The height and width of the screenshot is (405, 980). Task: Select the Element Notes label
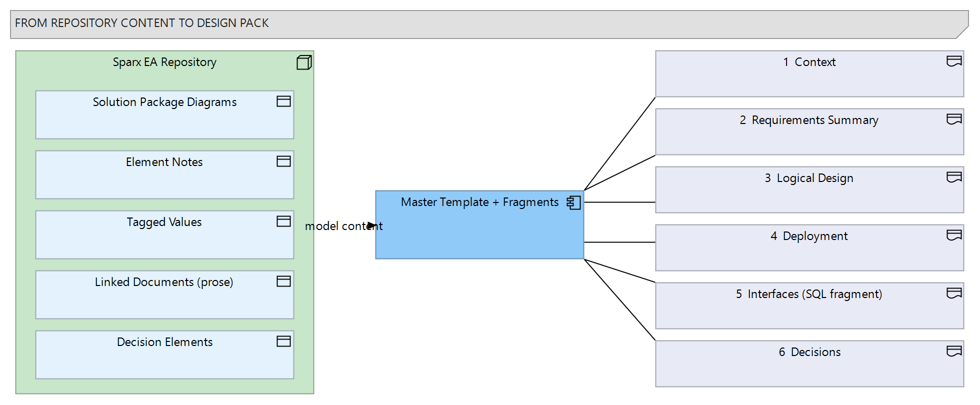pos(164,162)
